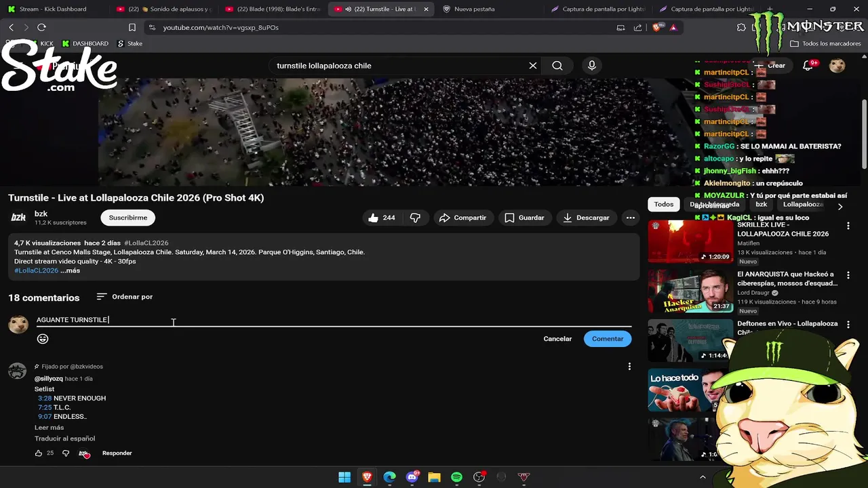This screenshot has width=868, height=488.
Task: Click the DASHBOARD bookmark
Action: coord(85,43)
